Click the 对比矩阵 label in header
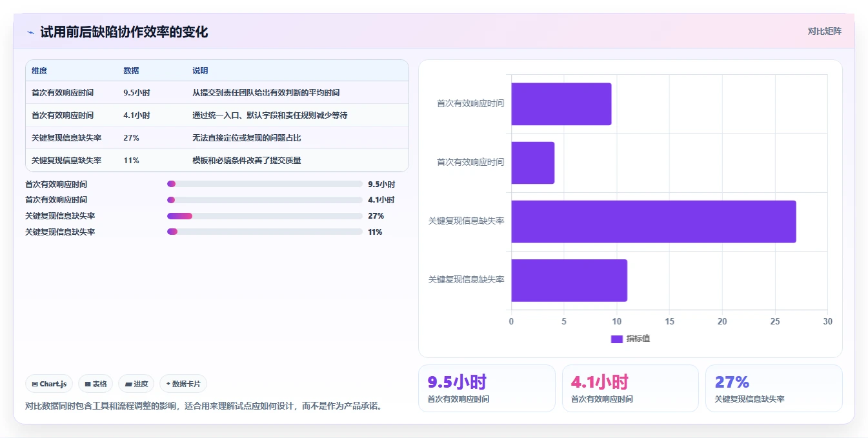 pyautogui.click(x=824, y=31)
